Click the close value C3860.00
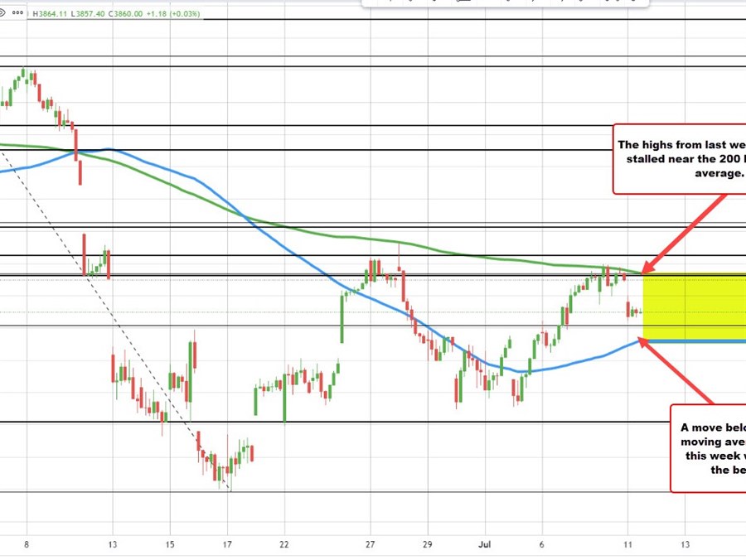This screenshot has height=560, width=746. [x=131, y=14]
